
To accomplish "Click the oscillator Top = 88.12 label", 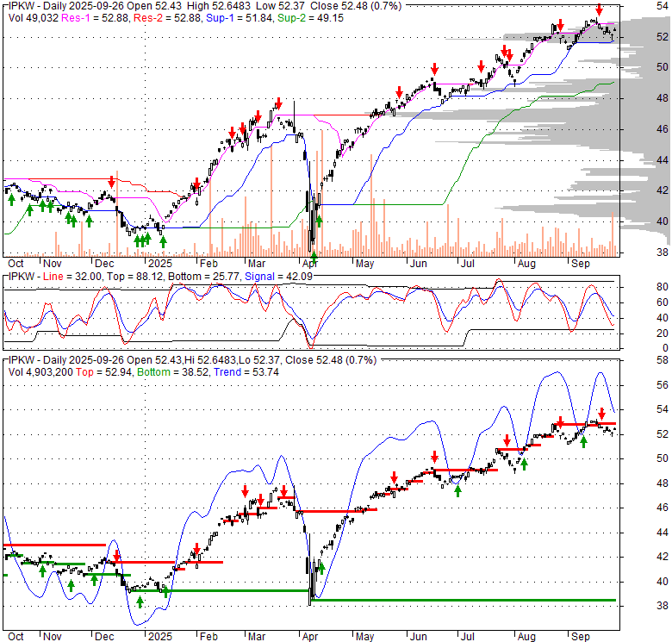I will (135, 277).
